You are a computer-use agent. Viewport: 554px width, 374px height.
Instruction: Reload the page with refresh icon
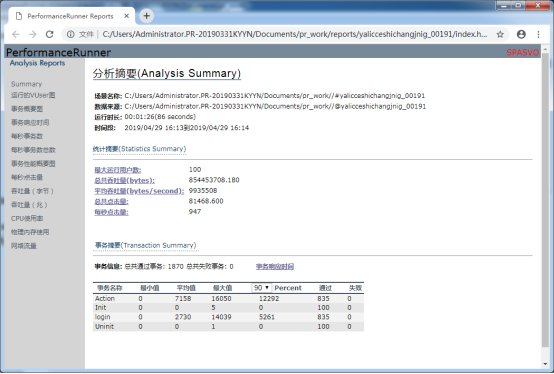pos(49,34)
